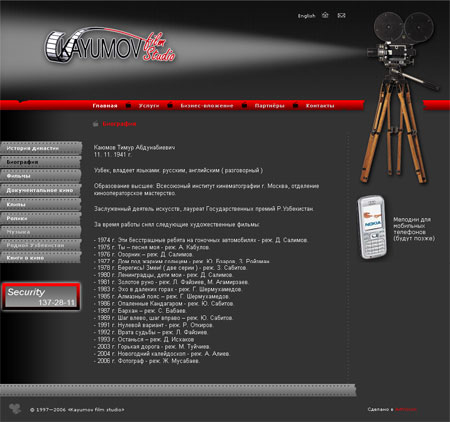Switch site language to English

(306, 16)
